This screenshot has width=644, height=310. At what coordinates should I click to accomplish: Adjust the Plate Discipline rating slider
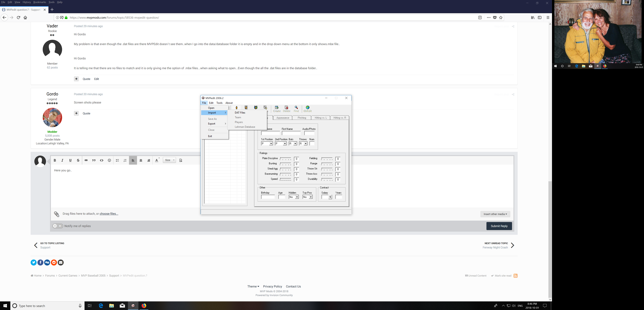(x=285, y=159)
